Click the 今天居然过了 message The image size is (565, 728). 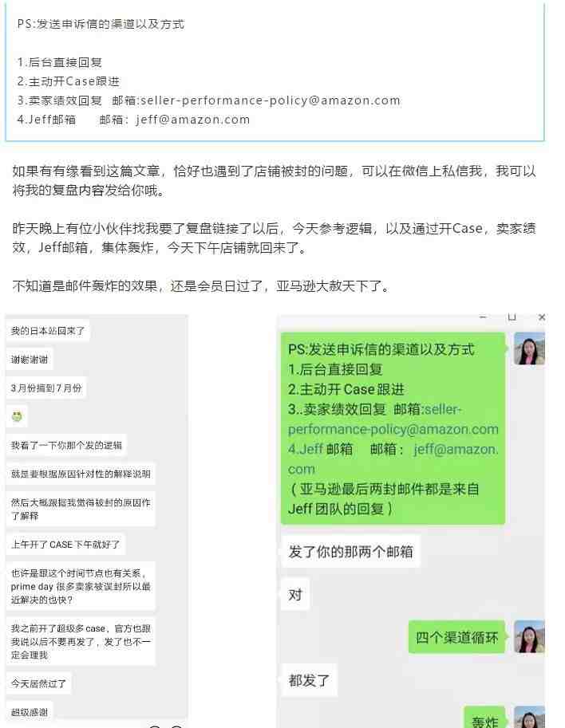pos(38,683)
